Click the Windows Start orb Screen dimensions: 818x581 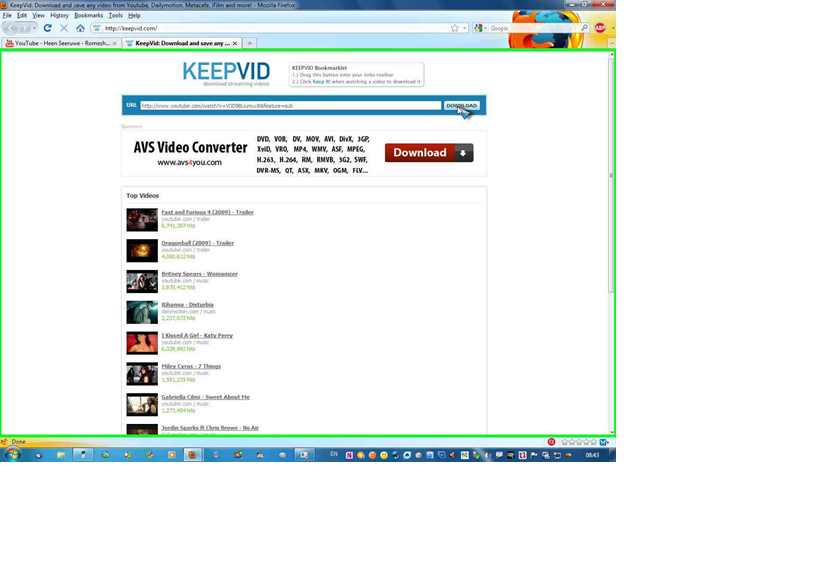[x=12, y=454]
